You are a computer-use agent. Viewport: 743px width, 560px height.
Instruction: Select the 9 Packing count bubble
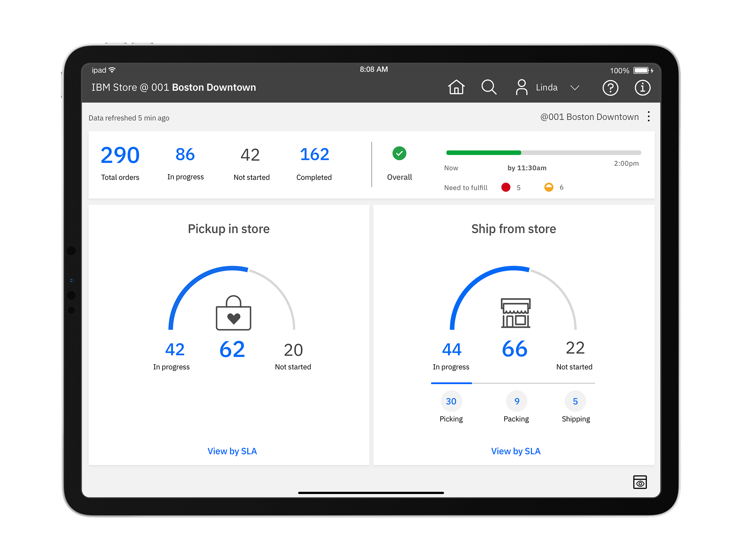coord(517,401)
